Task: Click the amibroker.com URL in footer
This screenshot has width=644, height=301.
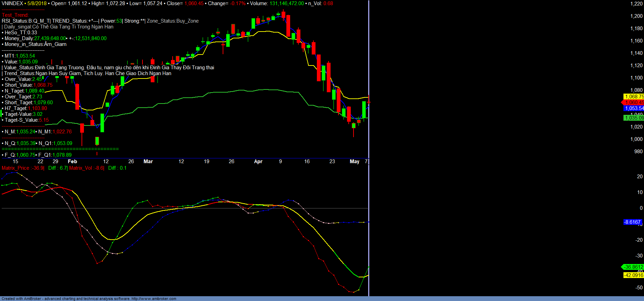Action: point(154,299)
